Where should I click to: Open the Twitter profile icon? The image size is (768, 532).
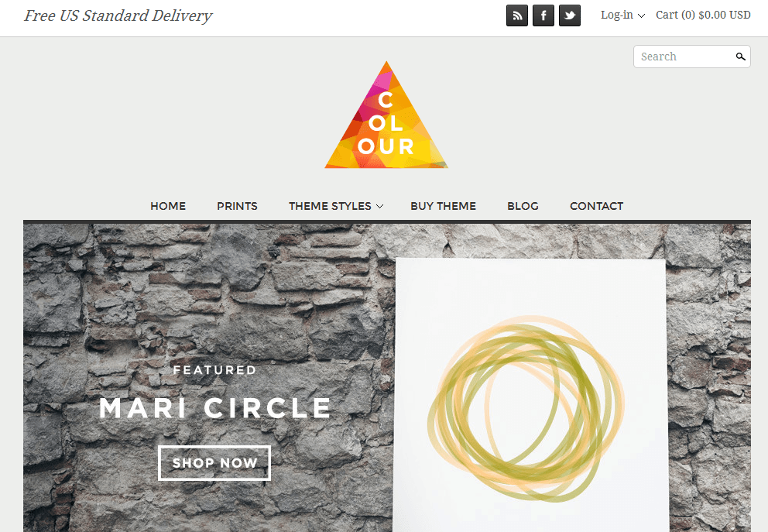570,15
